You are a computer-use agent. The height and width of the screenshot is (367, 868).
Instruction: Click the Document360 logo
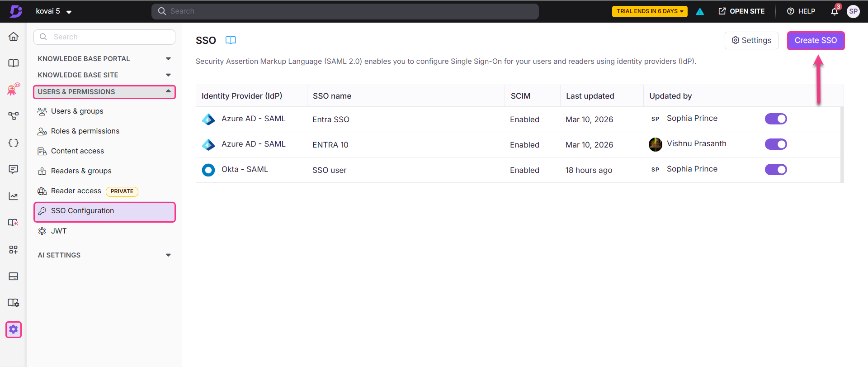click(x=16, y=11)
